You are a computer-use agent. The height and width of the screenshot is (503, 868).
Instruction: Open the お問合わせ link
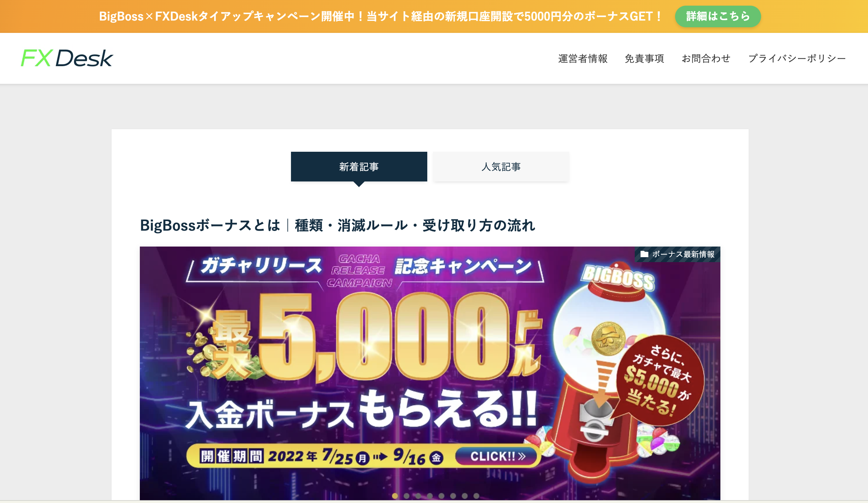coord(706,58)
